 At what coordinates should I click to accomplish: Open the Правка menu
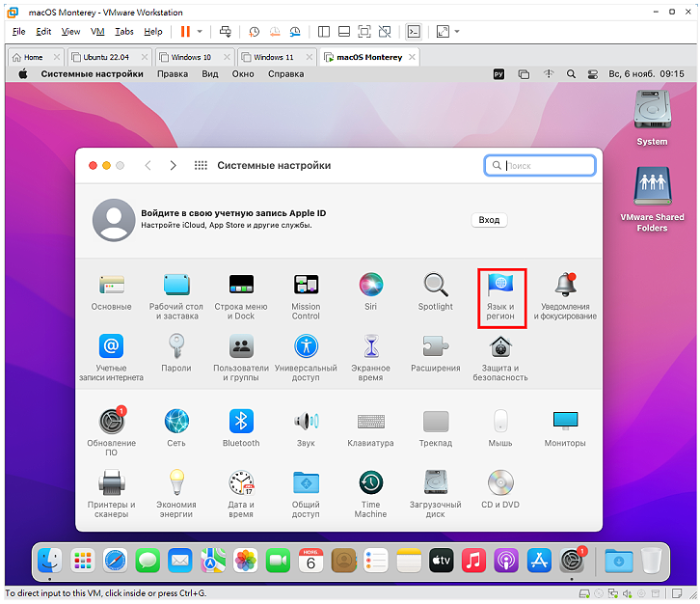tap(173, 74)
